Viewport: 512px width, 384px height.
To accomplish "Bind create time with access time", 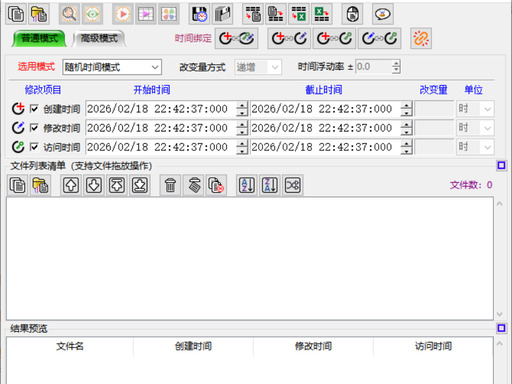I will (334, 39).
